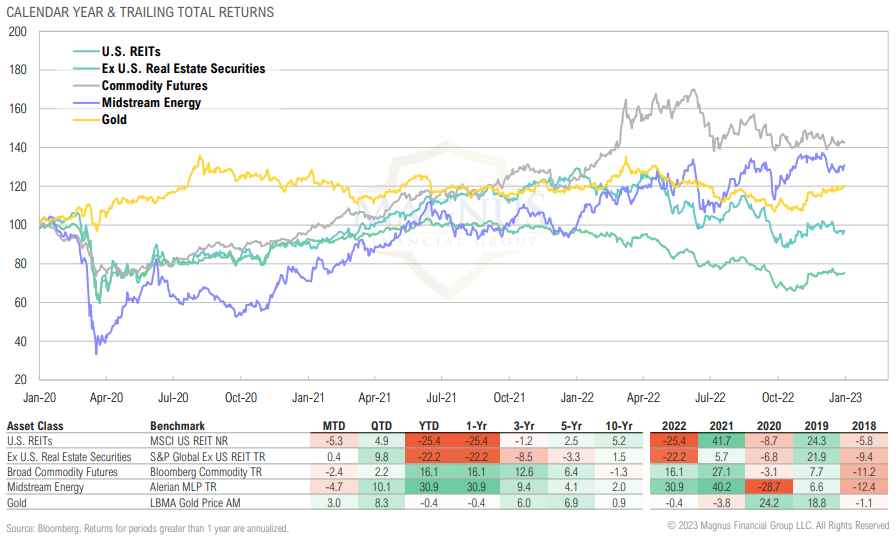
Task: Select the Alerian MLP TR benchmark cell
Action: 185,485
